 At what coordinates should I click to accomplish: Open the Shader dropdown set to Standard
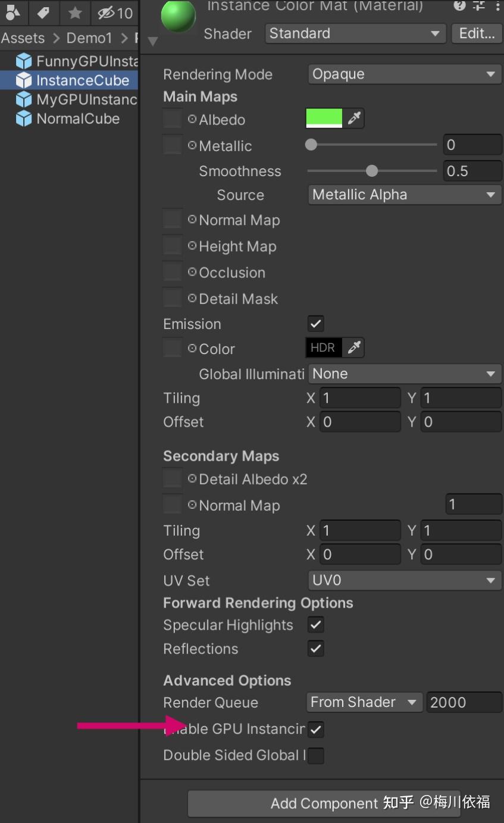pos(355,33)
